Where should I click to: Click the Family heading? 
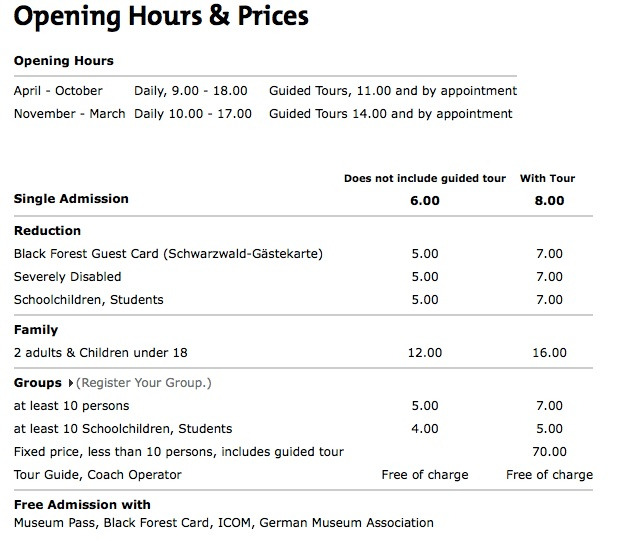(36, 330)
